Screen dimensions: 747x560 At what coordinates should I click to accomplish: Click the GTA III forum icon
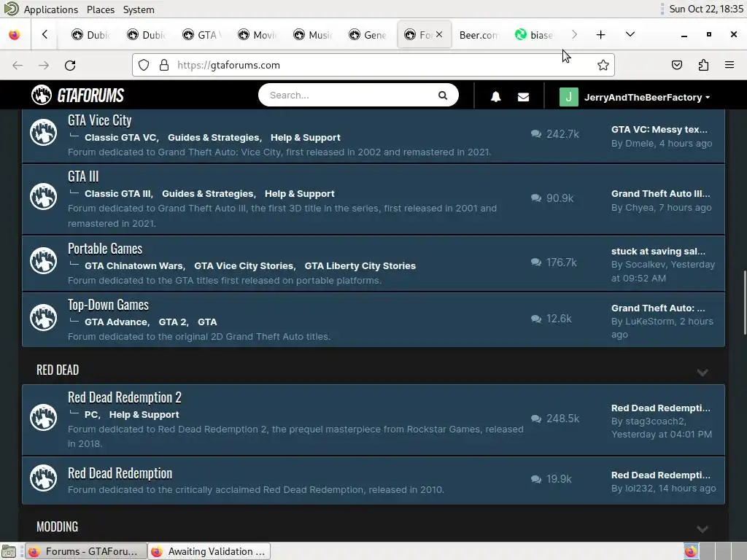pos(43,197)
